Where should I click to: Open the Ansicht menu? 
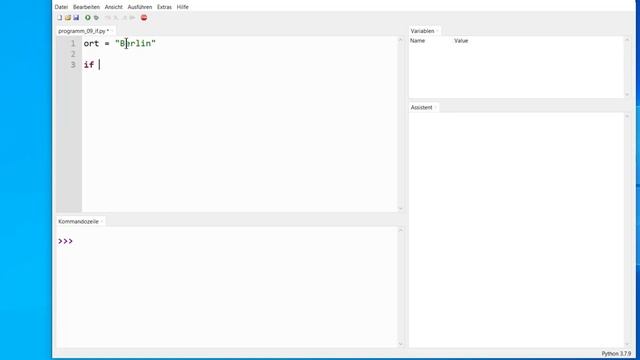point(113,7)
